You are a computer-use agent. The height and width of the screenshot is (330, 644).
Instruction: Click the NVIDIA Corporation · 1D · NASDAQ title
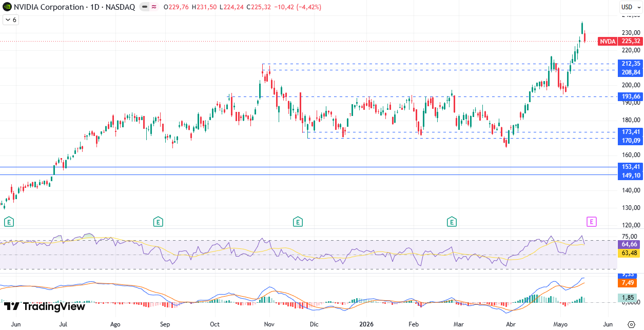pyautogui.click(x=74, y=7)
